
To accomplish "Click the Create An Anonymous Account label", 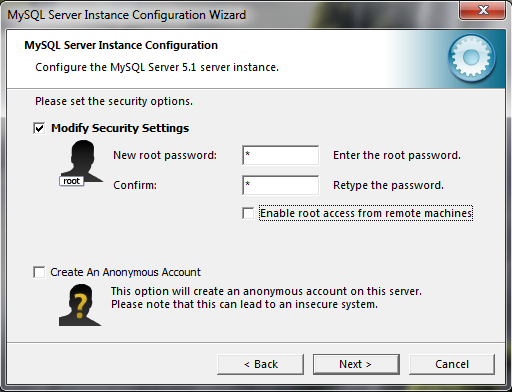I will point(126,272).
